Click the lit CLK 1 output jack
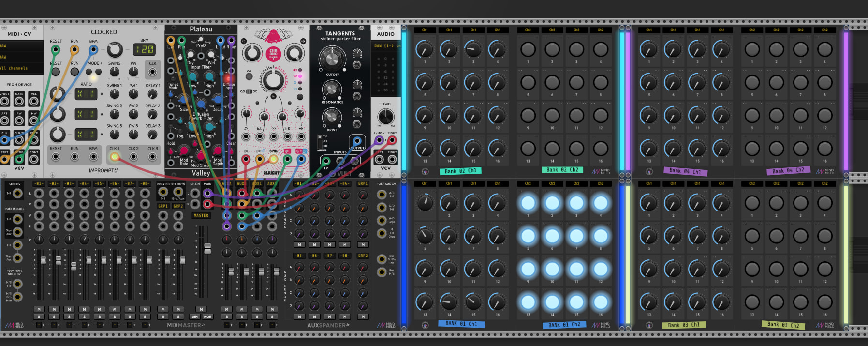Viewport: 868px width, 346px height. point(115,157)
